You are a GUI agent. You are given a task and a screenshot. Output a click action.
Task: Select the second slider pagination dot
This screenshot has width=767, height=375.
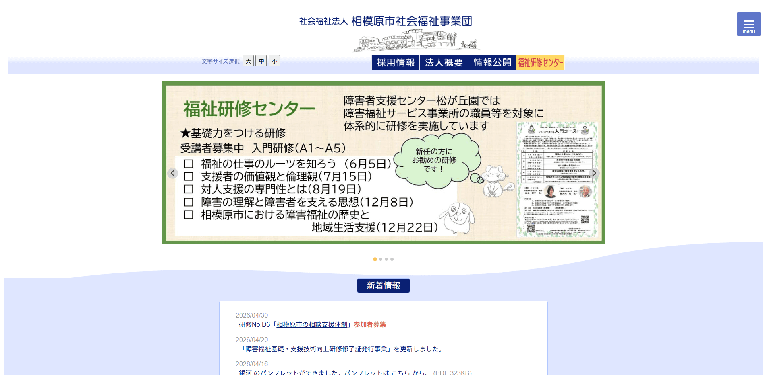(381, 260)
